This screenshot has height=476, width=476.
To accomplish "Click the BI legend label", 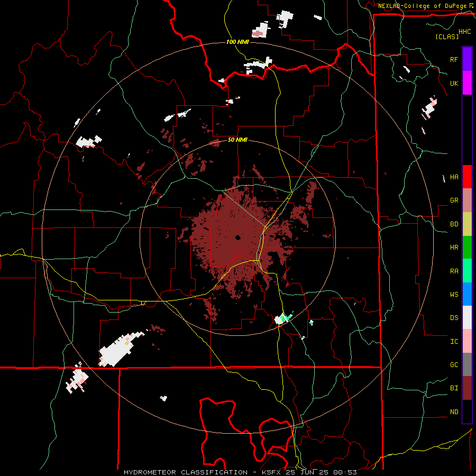I will (454, 388).
